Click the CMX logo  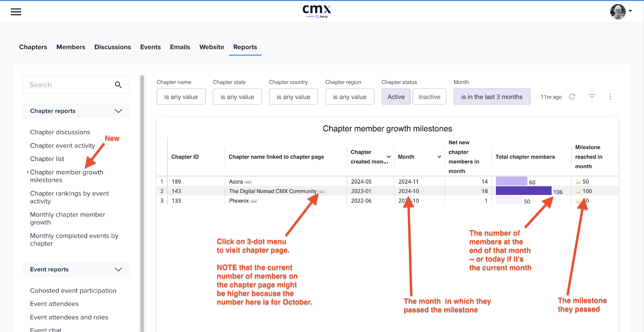[x=317, y=11]
